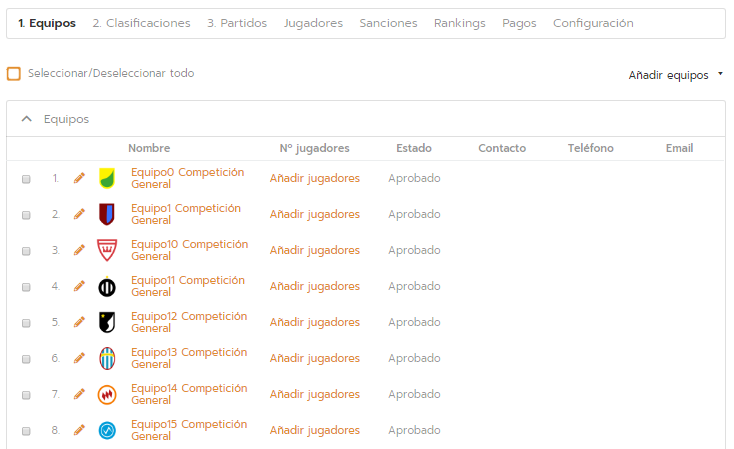
Task: Check the box for row 2 Equipo1
Action: coord(26,215)
